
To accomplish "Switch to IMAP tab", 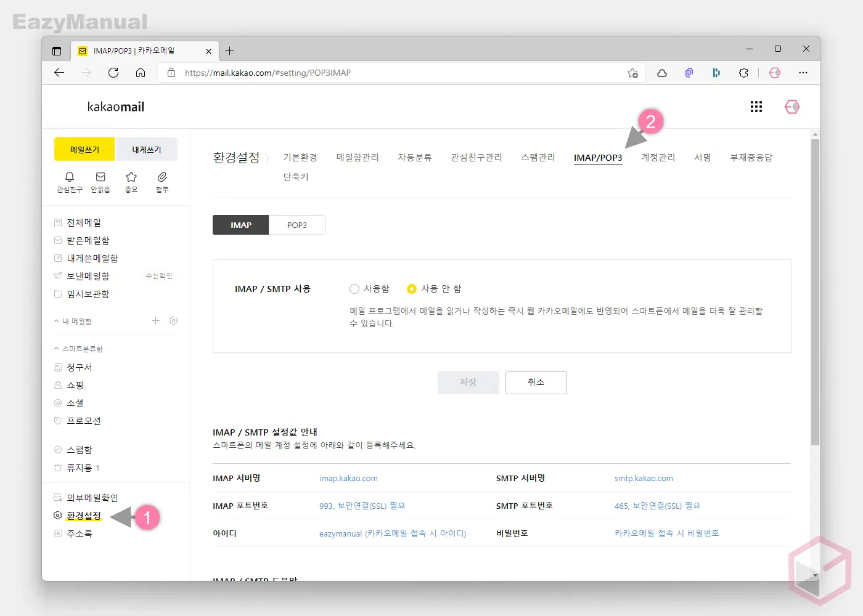I will 240,225.
